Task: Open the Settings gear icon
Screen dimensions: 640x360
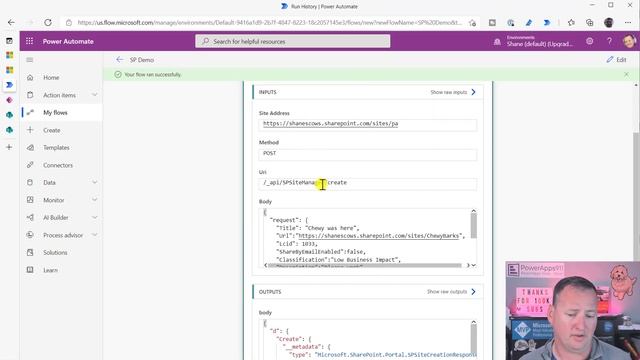Action: (x=589, y=41)
